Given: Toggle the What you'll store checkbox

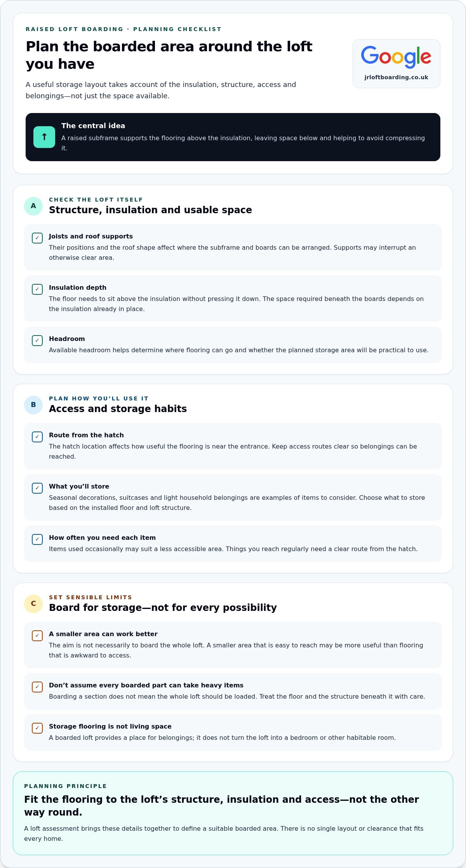Looking at the screenshot, I should 37,488.
